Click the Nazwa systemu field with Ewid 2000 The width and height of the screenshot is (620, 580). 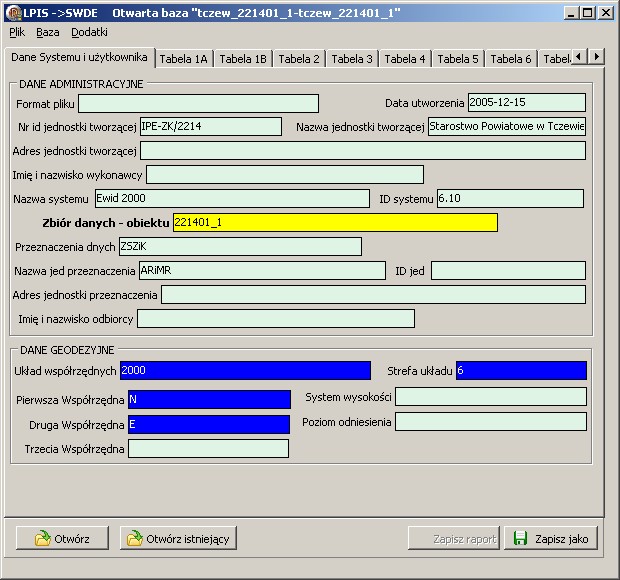tap(232, 198)
